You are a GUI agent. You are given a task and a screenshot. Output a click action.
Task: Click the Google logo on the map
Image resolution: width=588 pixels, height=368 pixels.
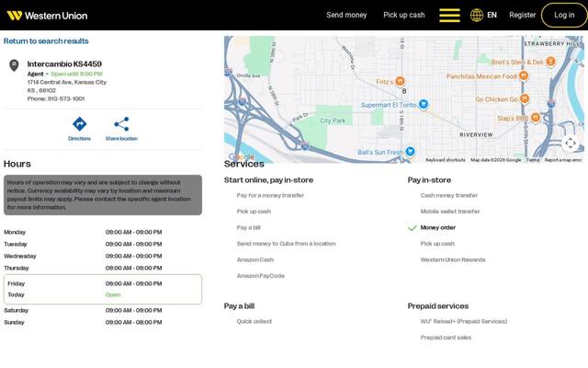pos(242,156)
